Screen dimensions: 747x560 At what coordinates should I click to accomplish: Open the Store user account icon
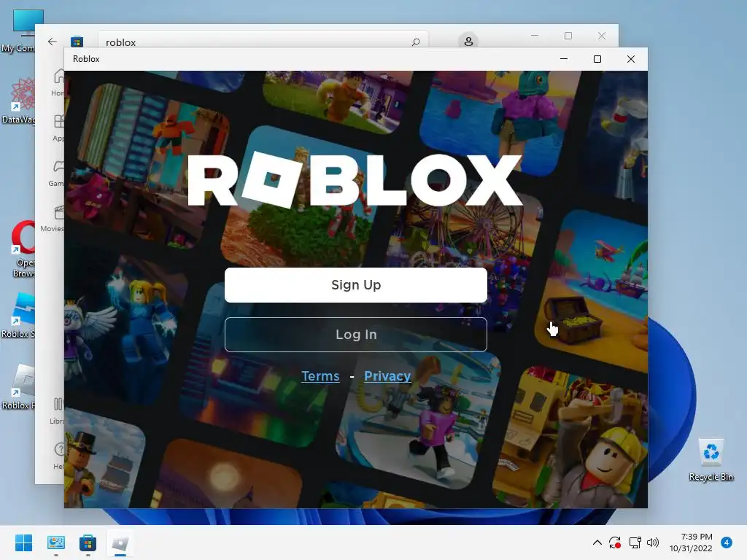click(x=468, y=41)
